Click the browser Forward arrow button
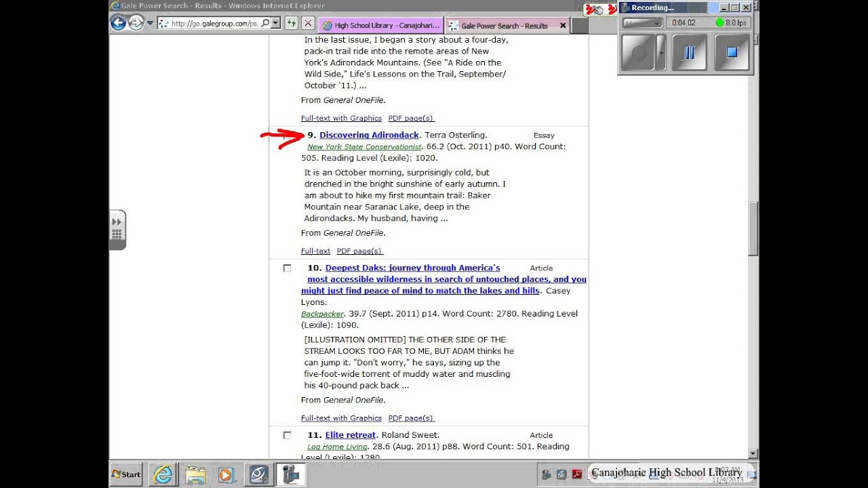 (136, 23)
